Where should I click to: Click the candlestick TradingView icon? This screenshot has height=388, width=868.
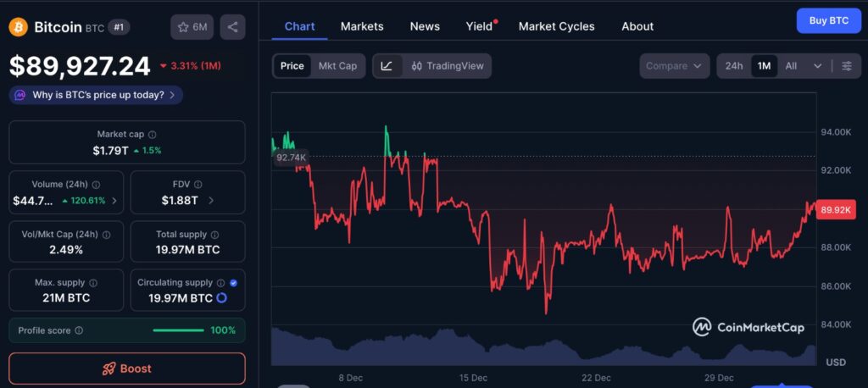coord(417,66)
